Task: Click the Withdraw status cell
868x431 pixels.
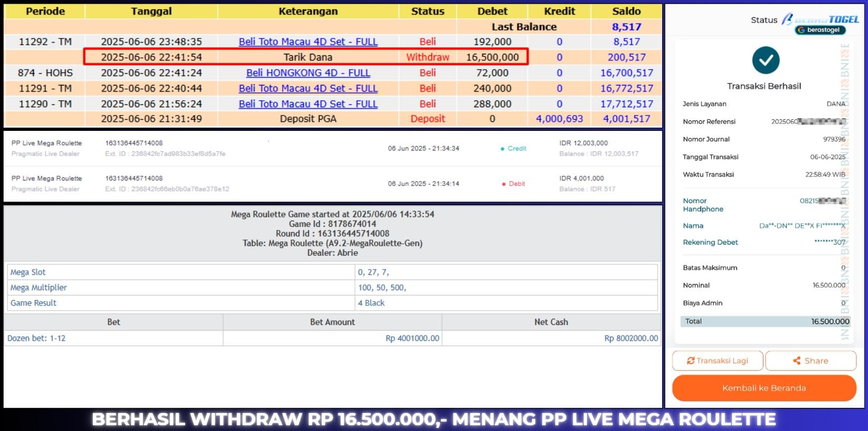Action: coord(428,57)
